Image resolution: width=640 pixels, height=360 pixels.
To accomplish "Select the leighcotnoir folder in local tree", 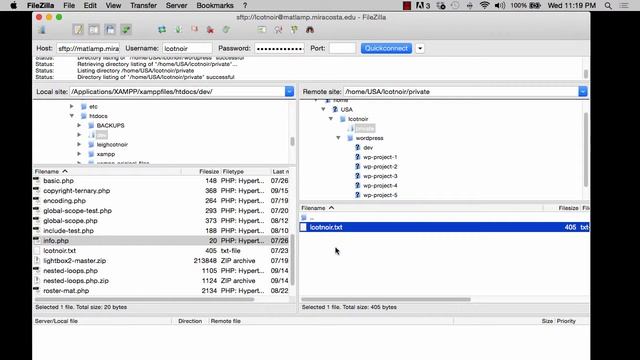I will pos(112,144).
